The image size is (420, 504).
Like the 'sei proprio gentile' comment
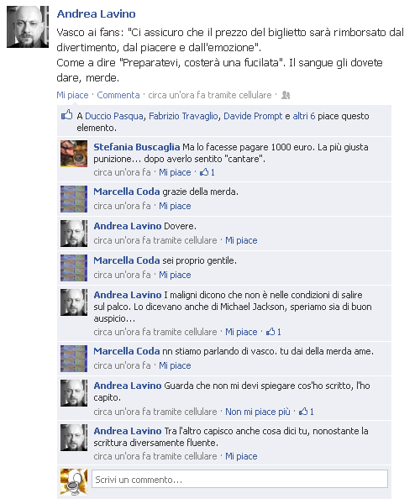(175, 275)
